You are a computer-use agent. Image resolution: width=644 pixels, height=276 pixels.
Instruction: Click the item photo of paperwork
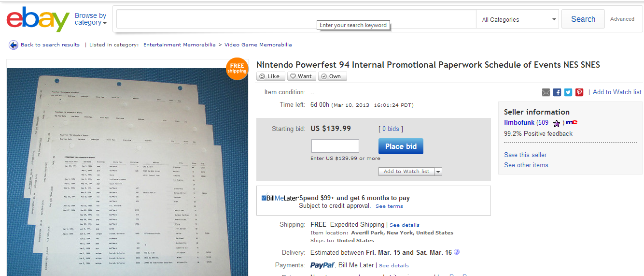[x=127, y=172]
